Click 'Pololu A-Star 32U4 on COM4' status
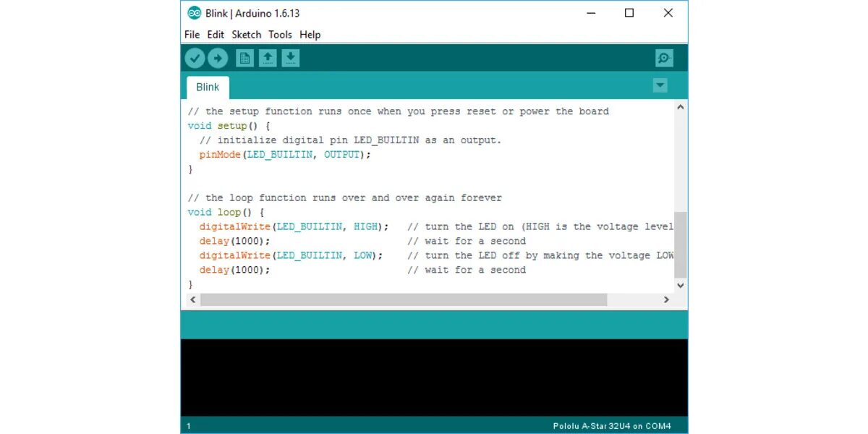 [612, 426]
